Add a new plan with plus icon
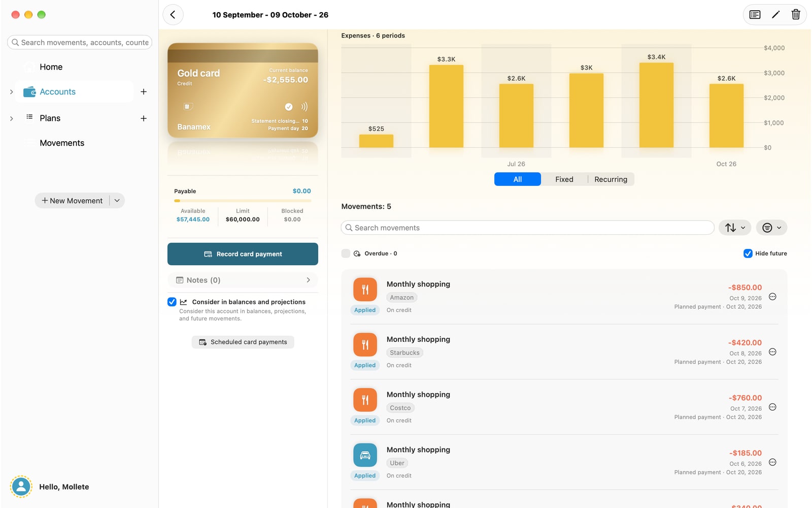 (144, 118)
